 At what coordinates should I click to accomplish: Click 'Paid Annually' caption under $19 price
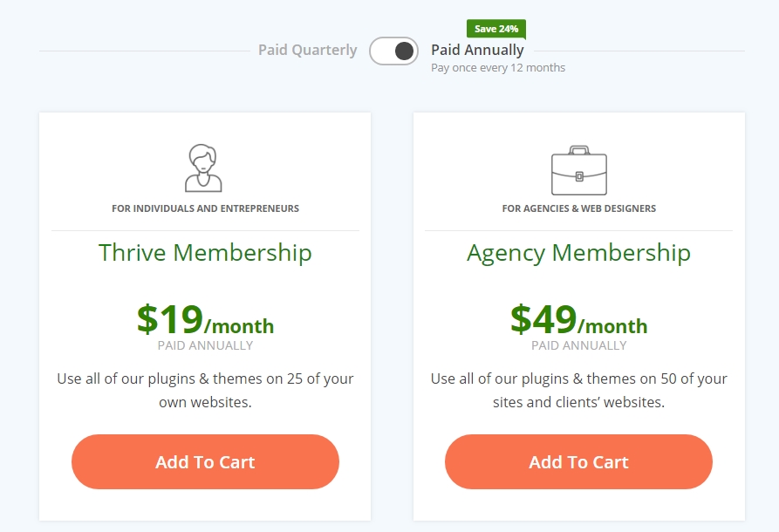tap(205, 345)
